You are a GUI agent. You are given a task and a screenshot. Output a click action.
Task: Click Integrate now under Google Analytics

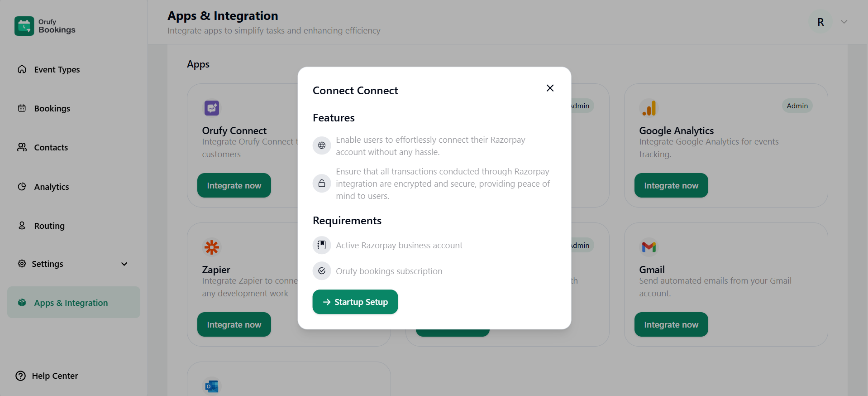tap(671, 185)
